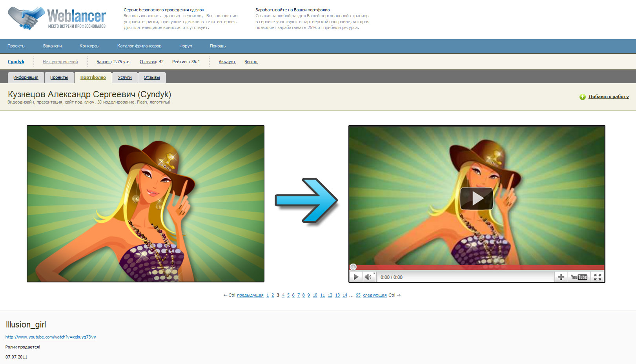Viewport: 636px width, 364px height.
Task: Go to portfolio page 14
Action: coord(345,295)
